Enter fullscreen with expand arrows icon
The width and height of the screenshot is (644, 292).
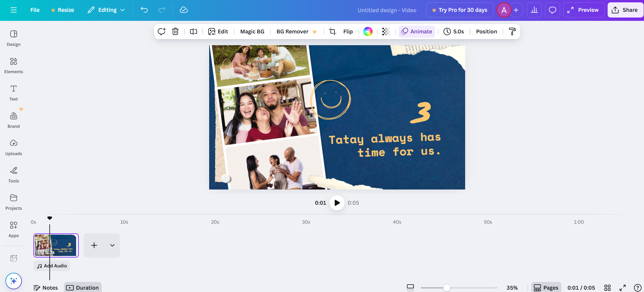coord(622,288)
